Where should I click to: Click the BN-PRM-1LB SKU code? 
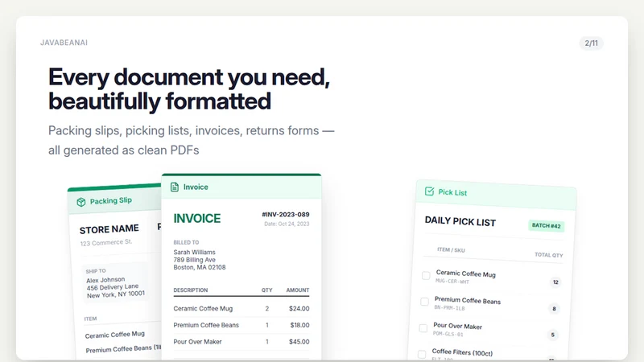coord(449,307)
